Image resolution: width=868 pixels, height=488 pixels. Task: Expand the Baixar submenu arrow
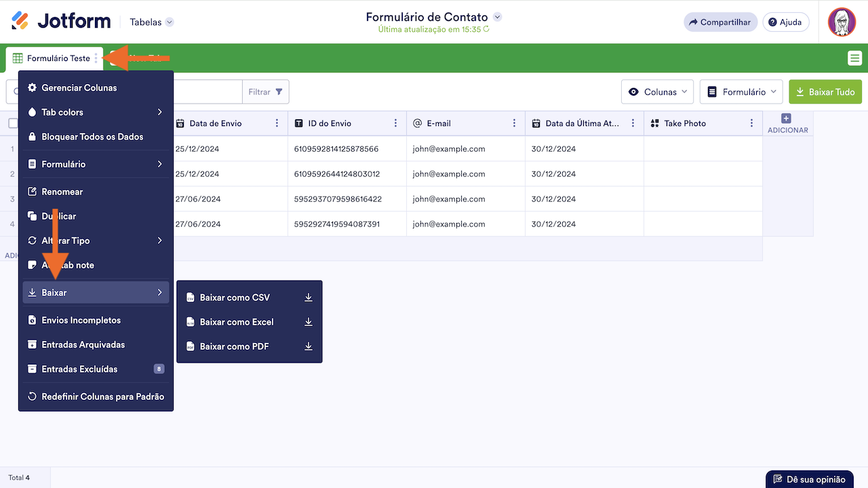coord(160,293)
